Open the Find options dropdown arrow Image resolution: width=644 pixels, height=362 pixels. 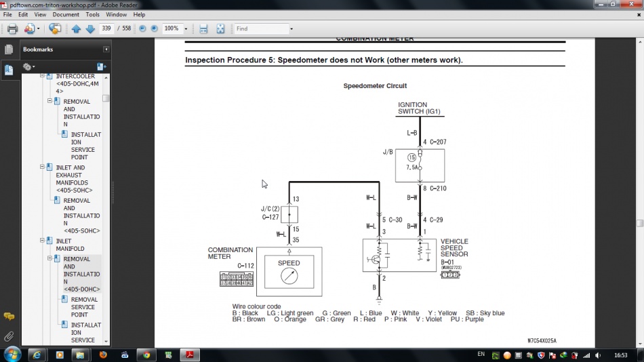(x=291, y=28)
